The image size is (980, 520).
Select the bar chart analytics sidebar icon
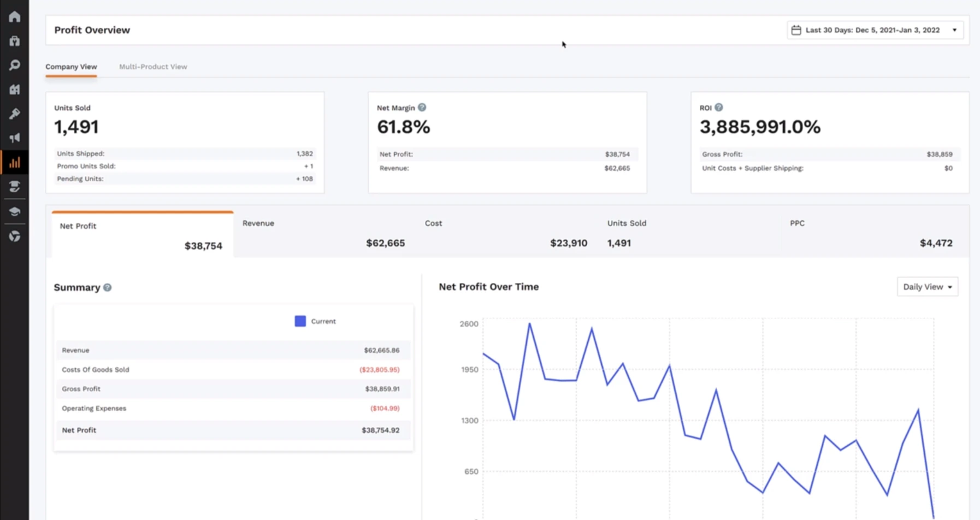tap(15, 163)
